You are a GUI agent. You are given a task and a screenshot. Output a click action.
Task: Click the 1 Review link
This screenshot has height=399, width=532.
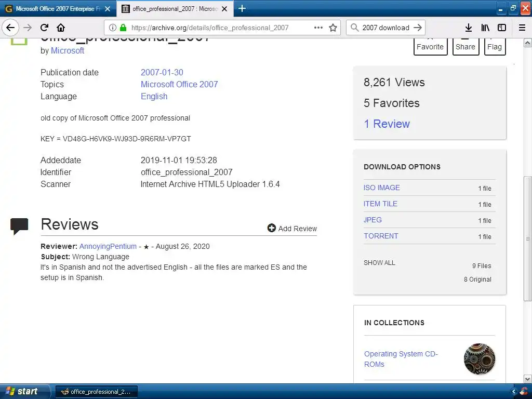(x=387, y=124)
